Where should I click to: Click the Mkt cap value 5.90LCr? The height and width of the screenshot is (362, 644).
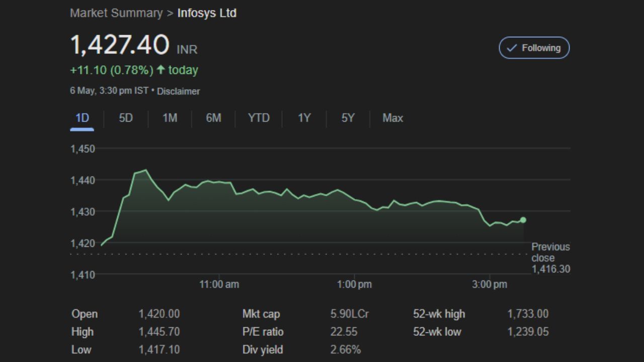[x=350, y=314]
